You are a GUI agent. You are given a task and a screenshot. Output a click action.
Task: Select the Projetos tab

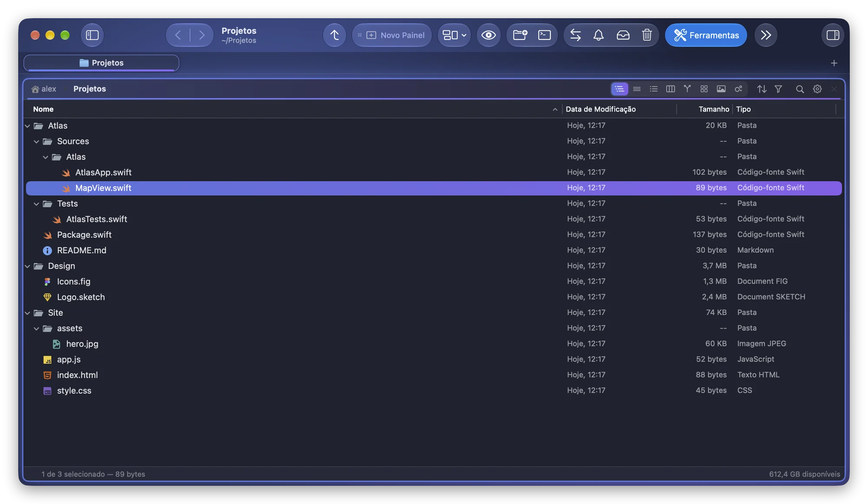pos(101,63)
